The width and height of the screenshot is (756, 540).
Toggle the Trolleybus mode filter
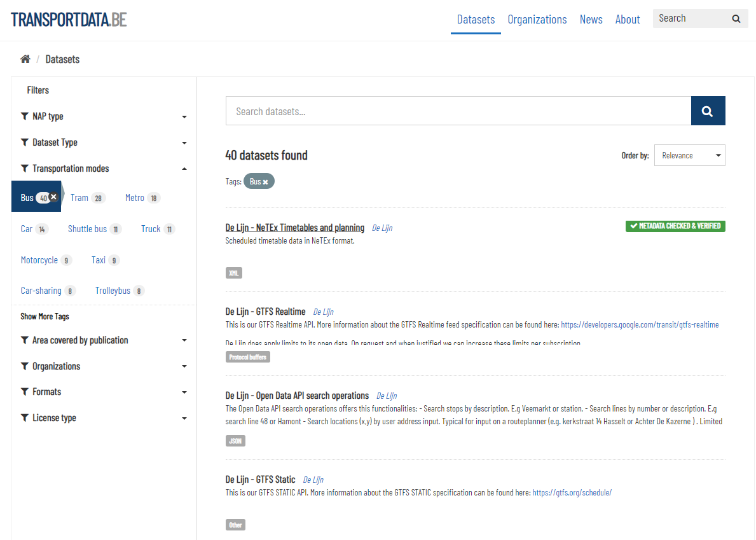(x=113, y=291)
